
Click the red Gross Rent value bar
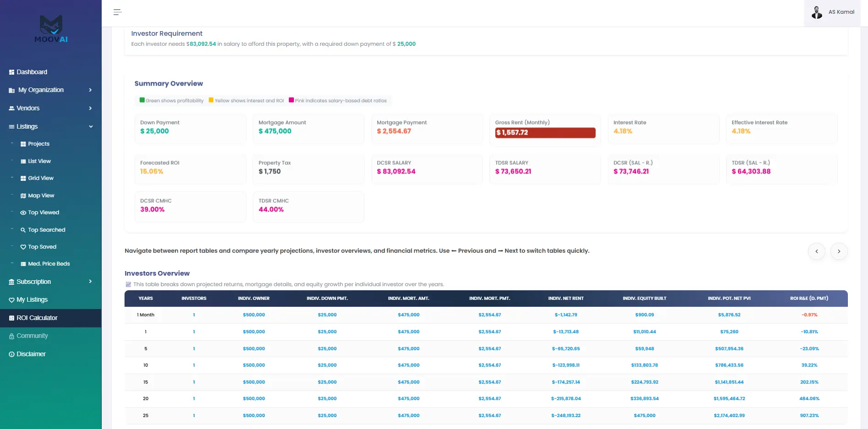click(545, 132)
